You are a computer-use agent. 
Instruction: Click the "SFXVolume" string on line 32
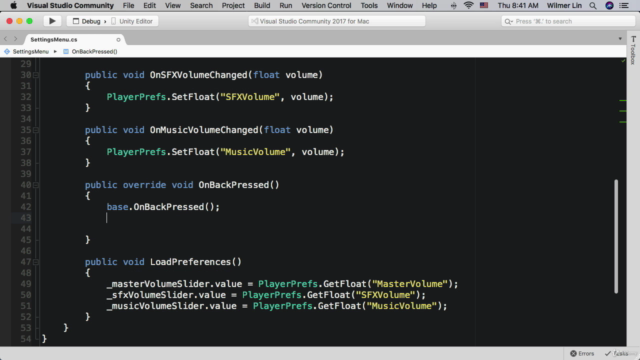point(250,97)
